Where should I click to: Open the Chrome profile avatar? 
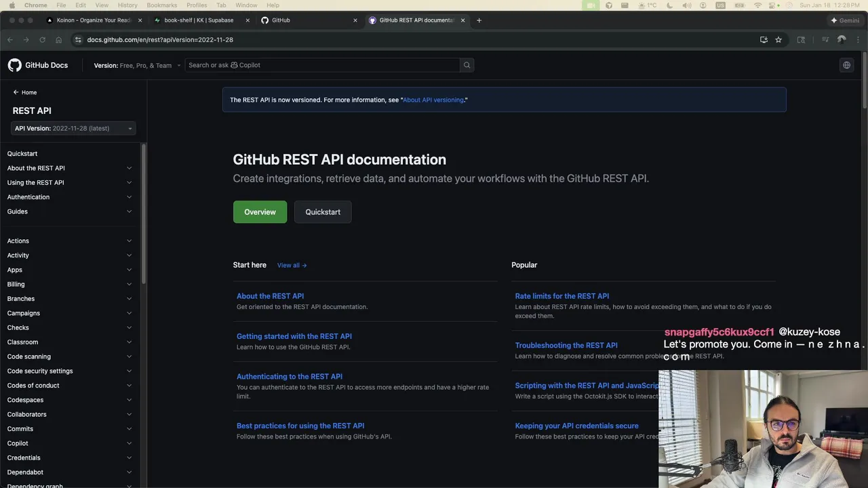842,40
